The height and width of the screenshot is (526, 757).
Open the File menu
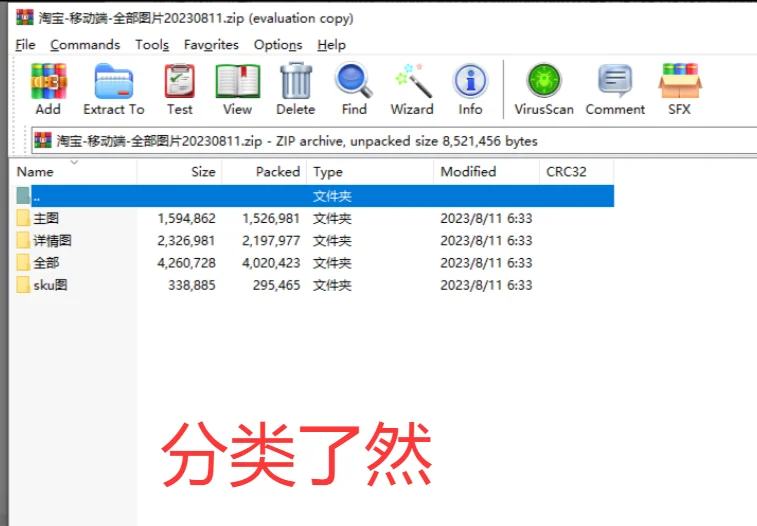25,45
